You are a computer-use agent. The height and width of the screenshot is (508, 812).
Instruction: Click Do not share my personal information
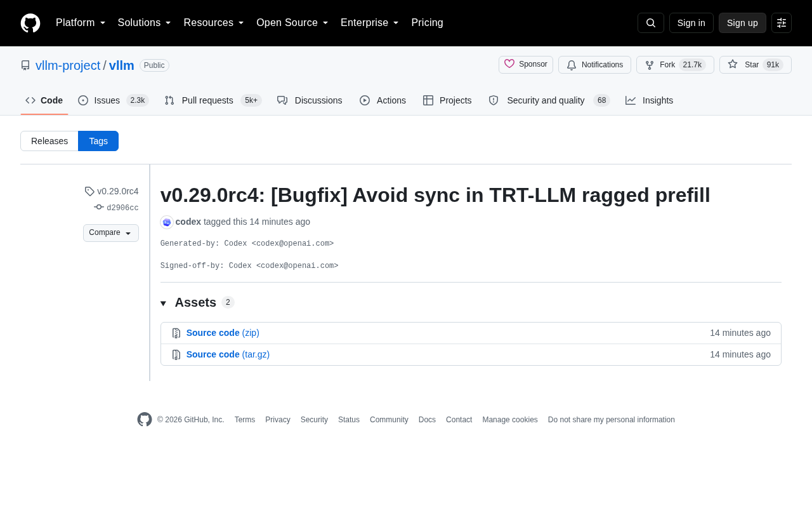click(612, 420)
